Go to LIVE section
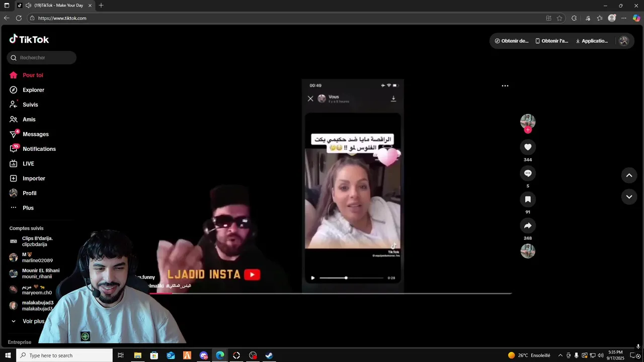The width and height of the screenshot is (644, 362). click(x=22, y=164)
